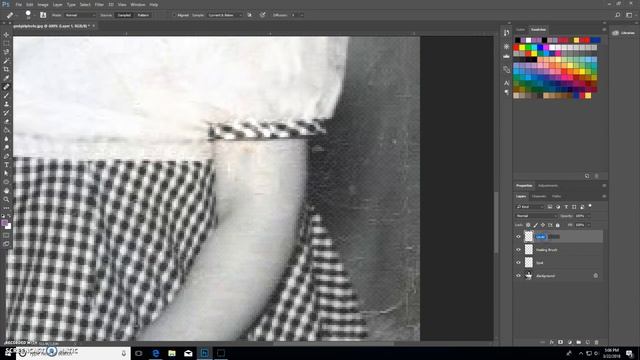Screen dimensions: 640x360
Task: Open the layer Opacity dropdown arrow
Action: [588, 216]
